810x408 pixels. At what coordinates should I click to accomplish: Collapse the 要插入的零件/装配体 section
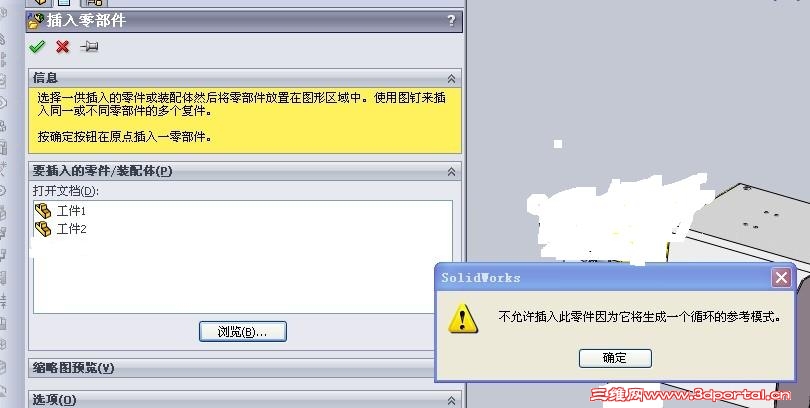click(x=451, y=171)
